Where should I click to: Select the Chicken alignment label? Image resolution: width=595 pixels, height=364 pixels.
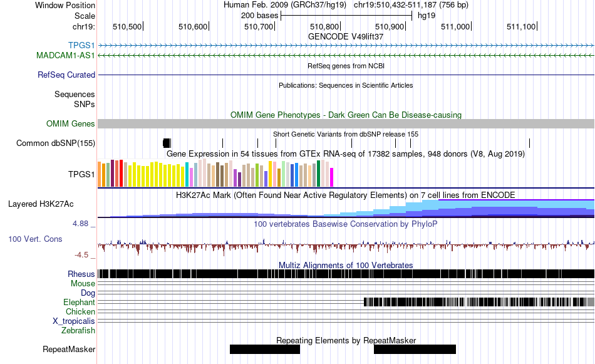coord(80,311)
